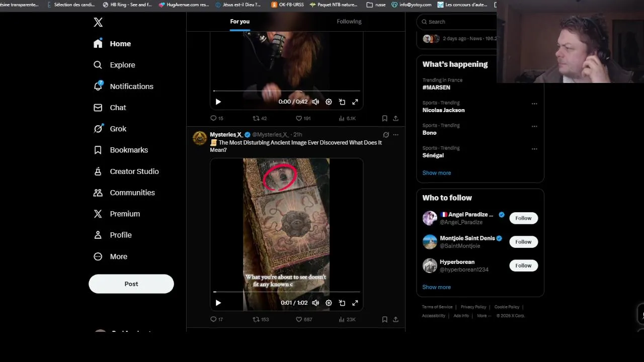Follow Angel Paradize
The width and height of the screenshot is (644, 362).
click(523, 218)
